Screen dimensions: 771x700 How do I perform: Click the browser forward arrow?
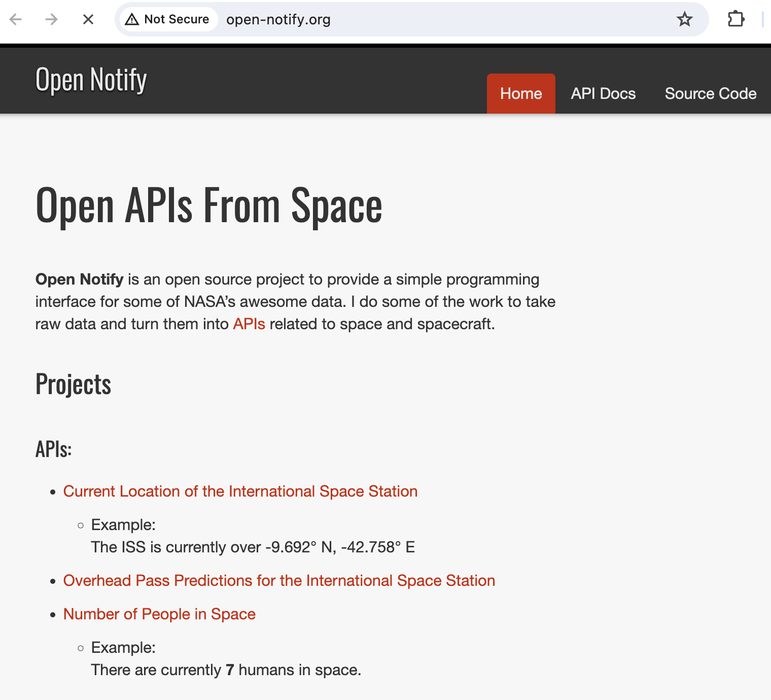[51, 19]
